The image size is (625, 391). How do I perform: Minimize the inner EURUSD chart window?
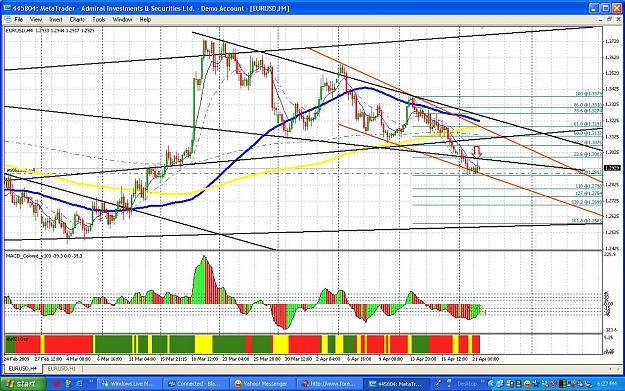(601, 19)
